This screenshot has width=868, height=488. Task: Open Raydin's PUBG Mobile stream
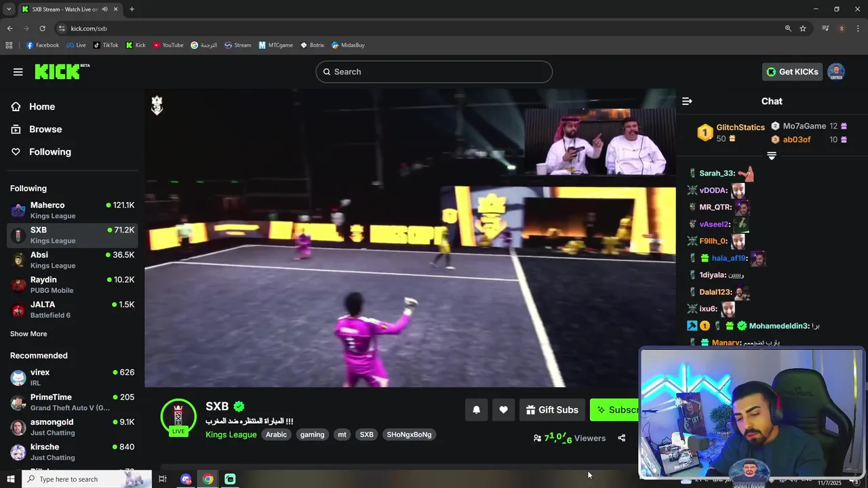click(73, 285)
